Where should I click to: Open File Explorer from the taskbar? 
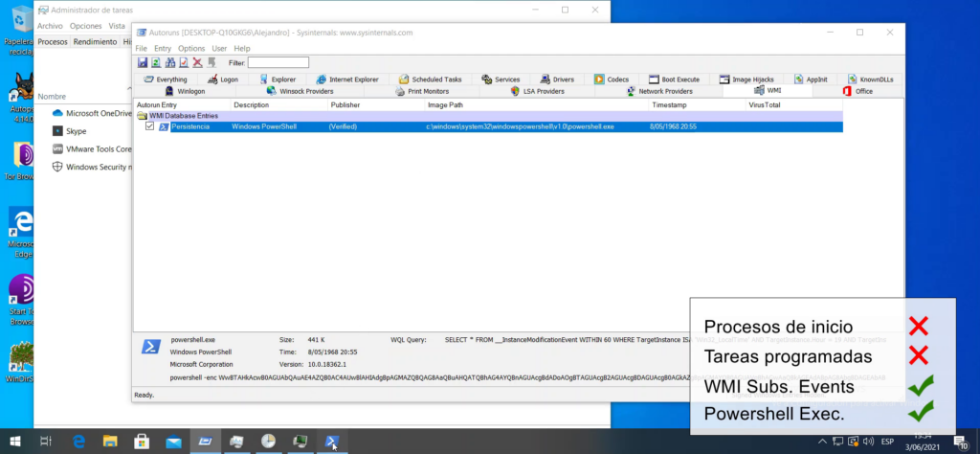click(x=110, y=442)
